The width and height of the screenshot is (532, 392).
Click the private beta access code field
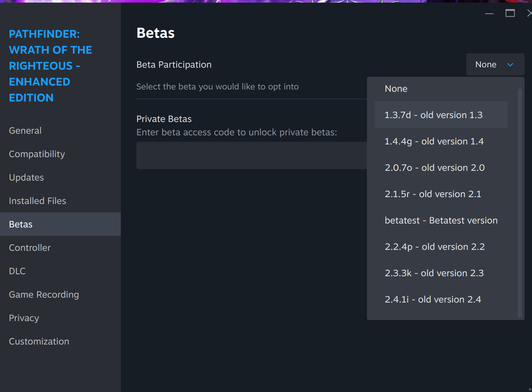click(252, 155)
